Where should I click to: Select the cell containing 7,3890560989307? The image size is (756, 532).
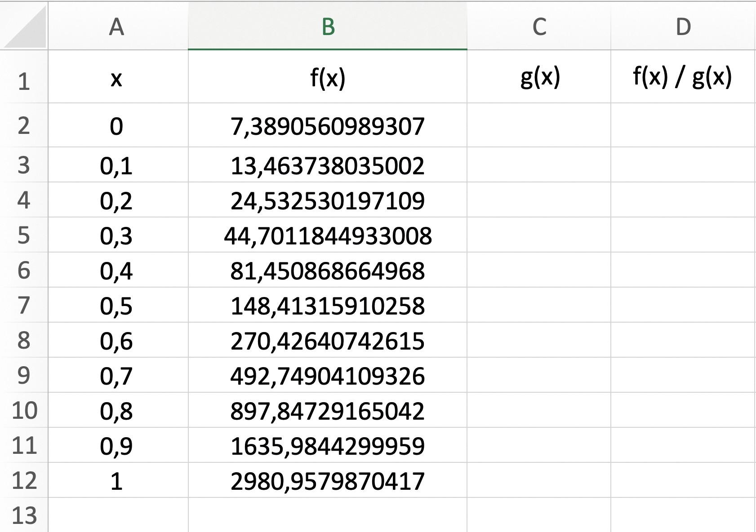[328, 126]
